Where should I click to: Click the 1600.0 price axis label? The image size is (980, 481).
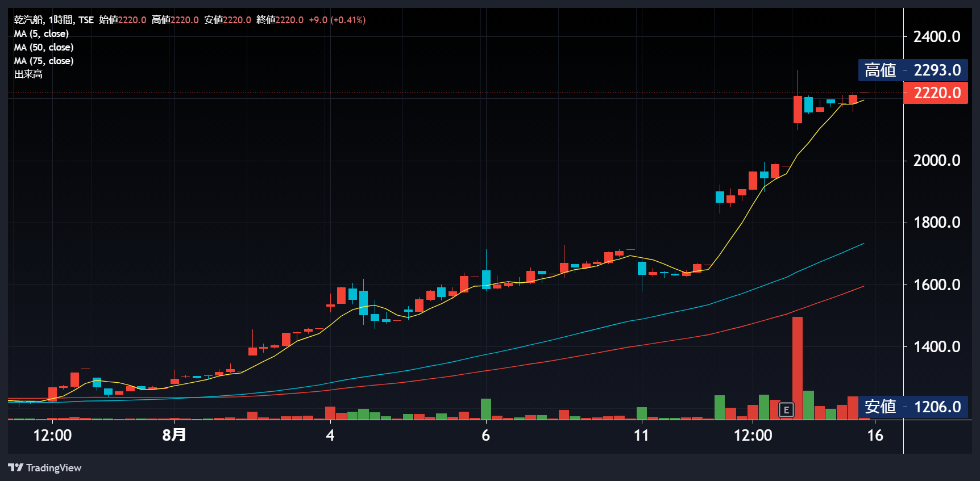coord(937,285)
